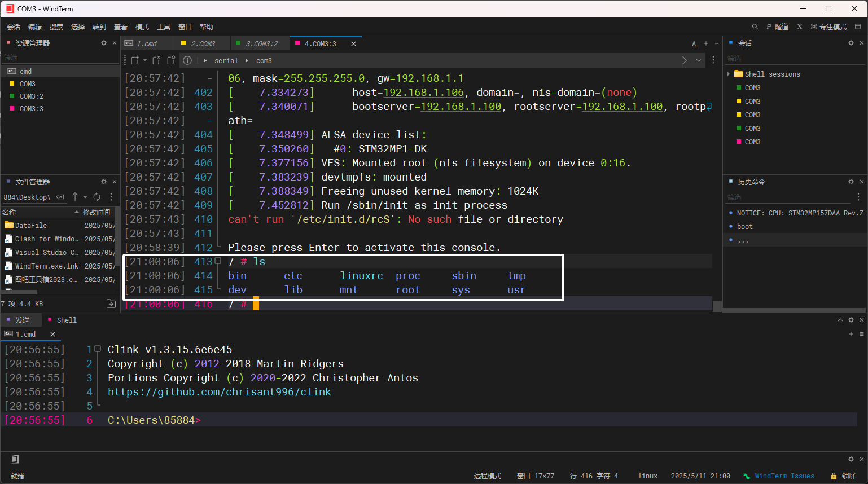Close the 1.cmd tab in bottom panel
Viewport: 868px width, 484px height.
[x=52, y=334]
